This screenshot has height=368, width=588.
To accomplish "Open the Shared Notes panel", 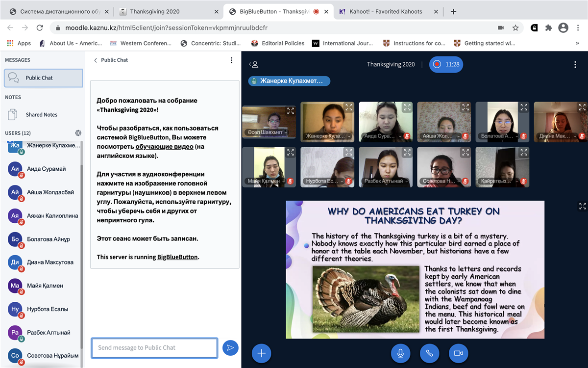I will coord(41,115).
